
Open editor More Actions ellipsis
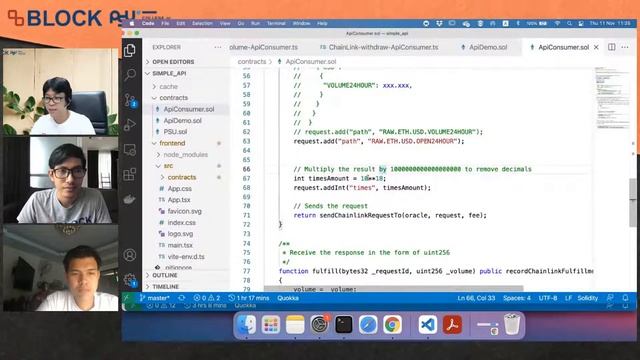[625, 47]
